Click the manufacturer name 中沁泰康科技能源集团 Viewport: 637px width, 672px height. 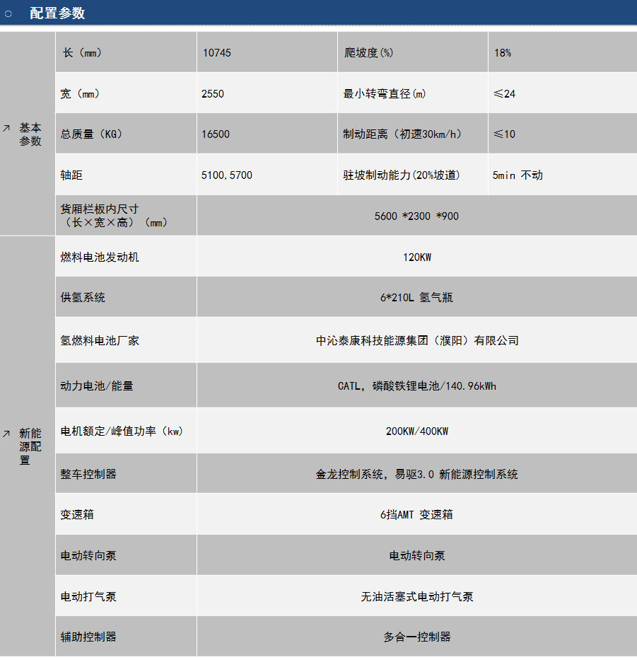[416, 340]
